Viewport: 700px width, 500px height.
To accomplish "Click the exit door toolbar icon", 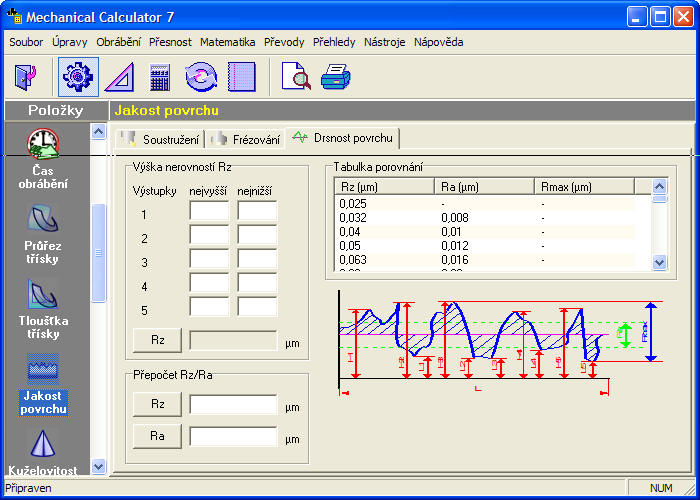I will pyautogui.click(x=25, y=77).
